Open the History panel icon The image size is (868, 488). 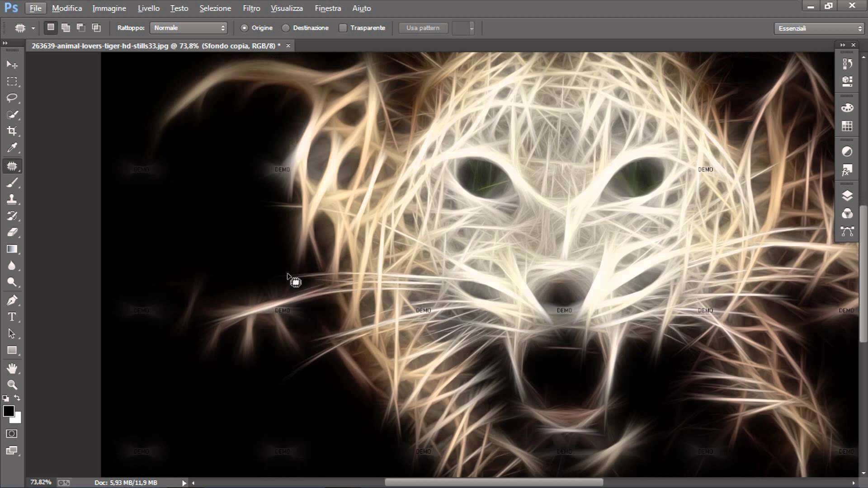848,63
